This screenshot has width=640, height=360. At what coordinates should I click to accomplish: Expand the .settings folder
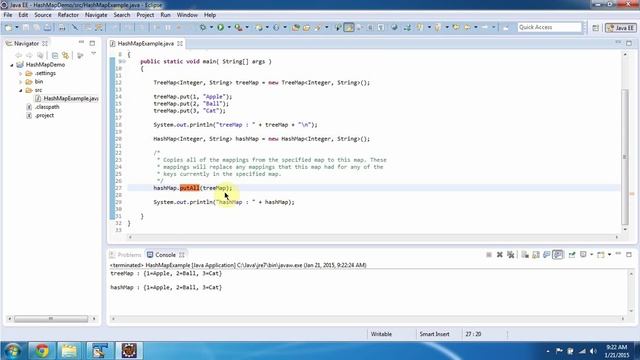click(x=21, y=73)
